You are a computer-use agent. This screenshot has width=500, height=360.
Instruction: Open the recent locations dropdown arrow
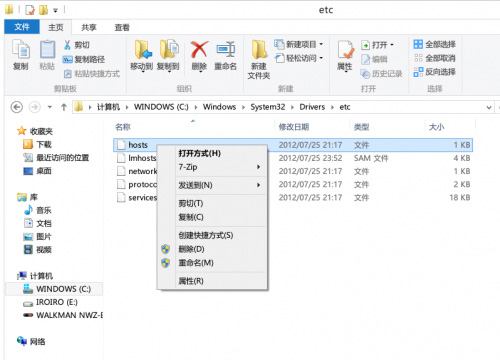tap(50, 107)
